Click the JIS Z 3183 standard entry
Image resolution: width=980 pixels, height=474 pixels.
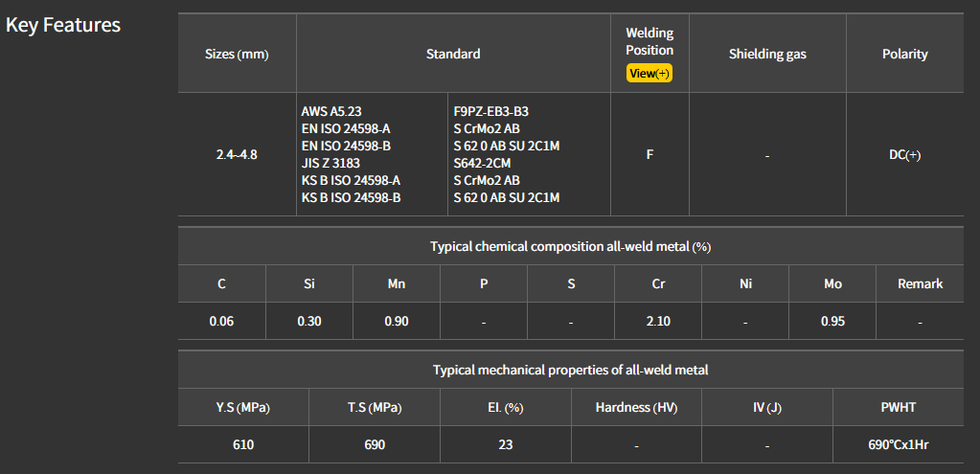click(x=330, y=163)
